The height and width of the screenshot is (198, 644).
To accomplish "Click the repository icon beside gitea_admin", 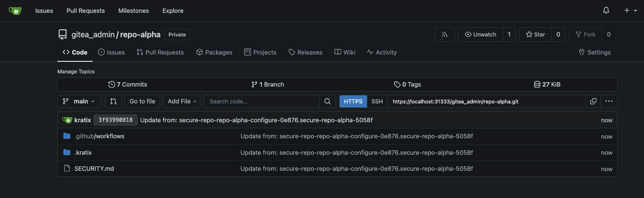I will click(63, 34).
